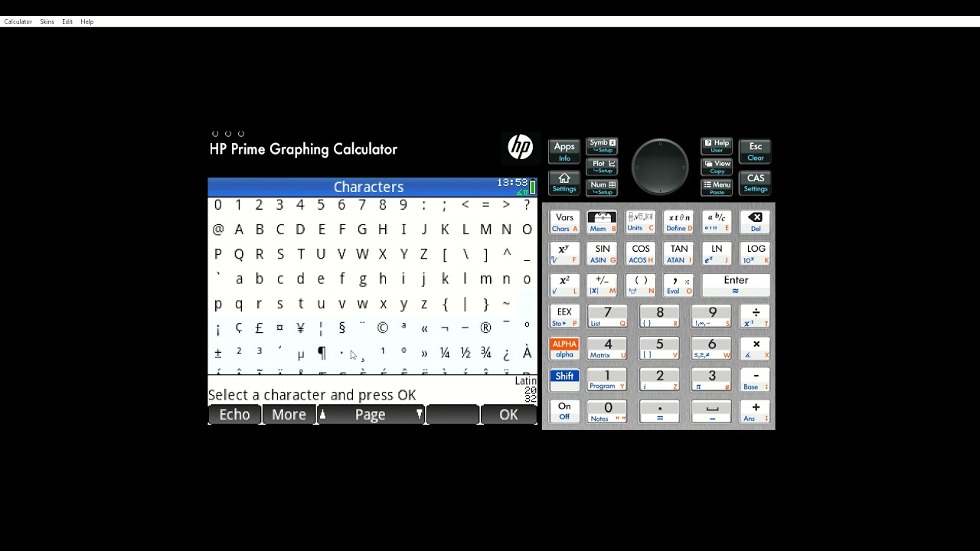The width and height of the screenshot is (980, 551).
Task: Click the a b/c fraction key
Action: [x=717, y=222]
